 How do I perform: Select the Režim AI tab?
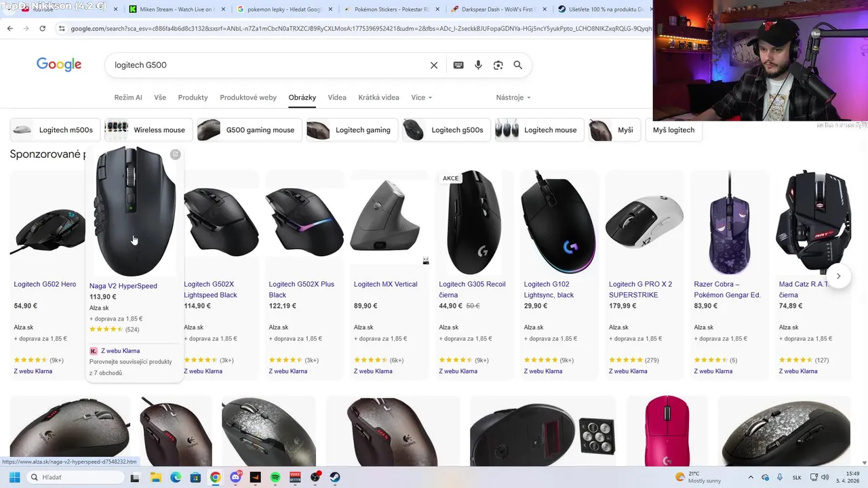pyautogui.click(x=128, y=98)
